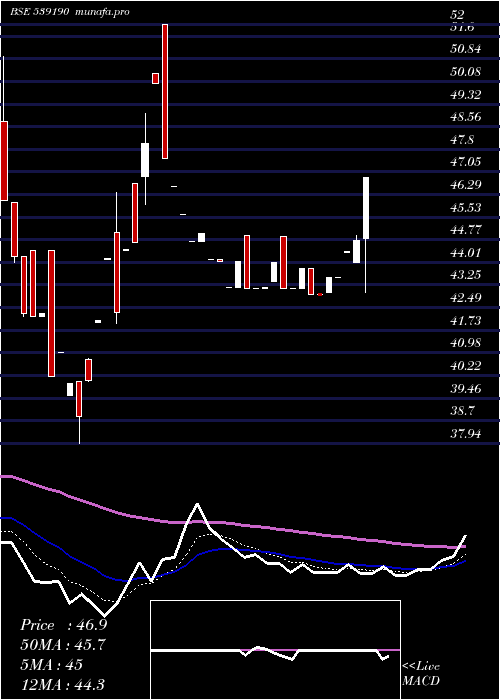
Task: Select the 47.8 price axis label
Action: coord(462,140)
